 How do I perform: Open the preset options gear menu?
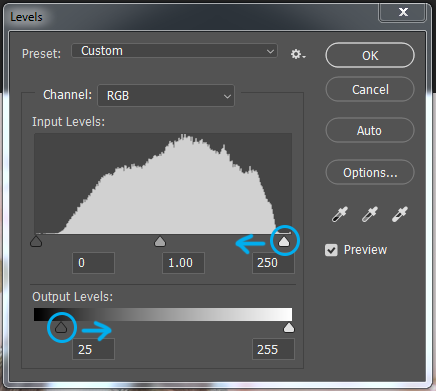click(298, 54)
